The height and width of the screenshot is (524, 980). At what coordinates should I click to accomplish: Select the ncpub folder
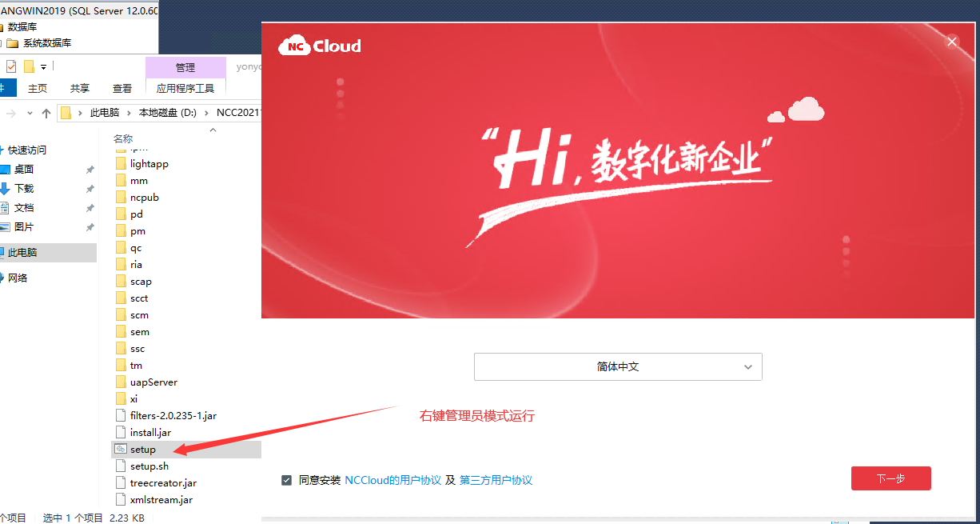coord(145,198)
